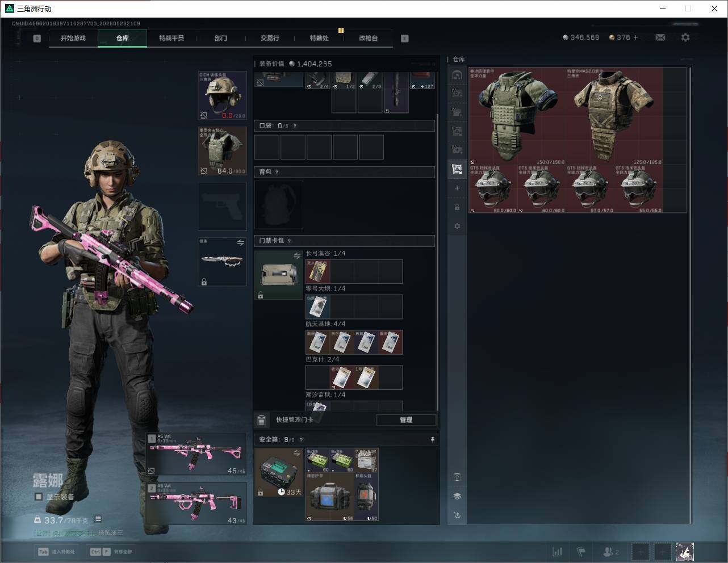Viewport: 728px width, 563px height.
Task: Select the DICH helmet equipment slot
Action: click(x=223, y=95)
